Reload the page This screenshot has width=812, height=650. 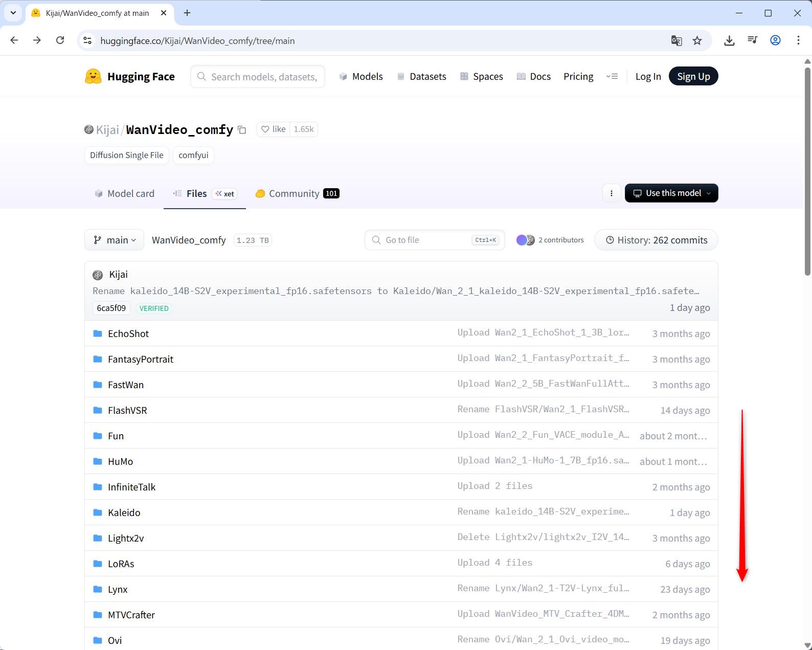pos(60,40)
